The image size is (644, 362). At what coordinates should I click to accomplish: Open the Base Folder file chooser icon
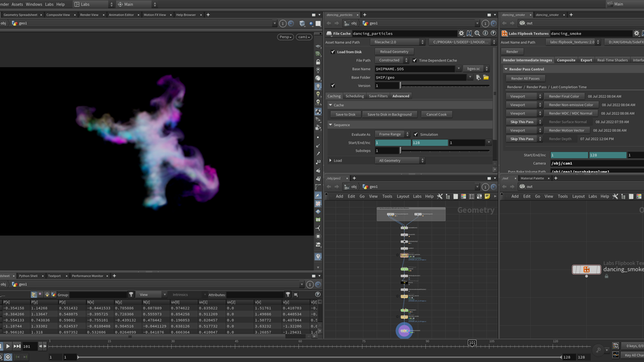click(487, 77)
